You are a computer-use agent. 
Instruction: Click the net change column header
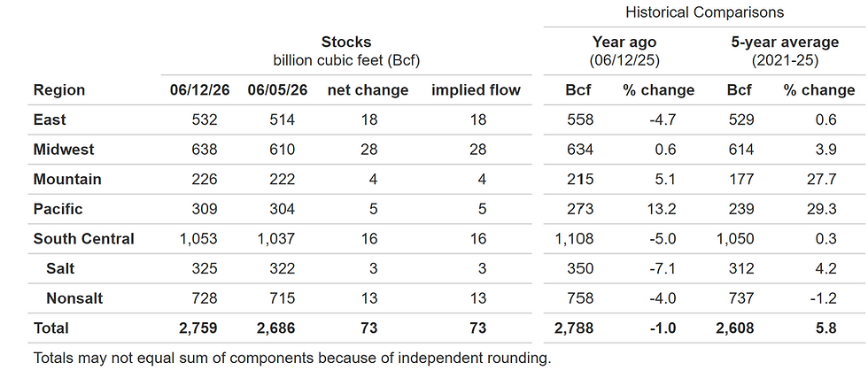tap(368, 90)
